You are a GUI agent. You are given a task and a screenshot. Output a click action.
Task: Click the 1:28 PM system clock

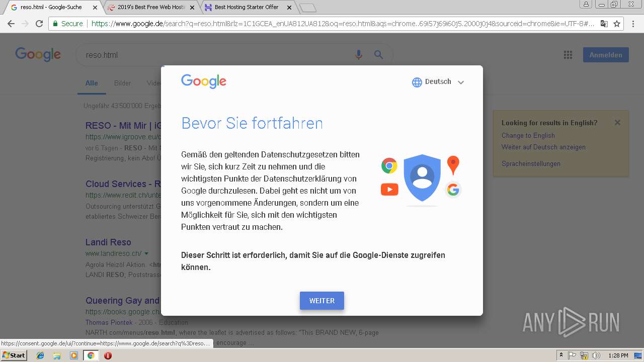(618, 355)
